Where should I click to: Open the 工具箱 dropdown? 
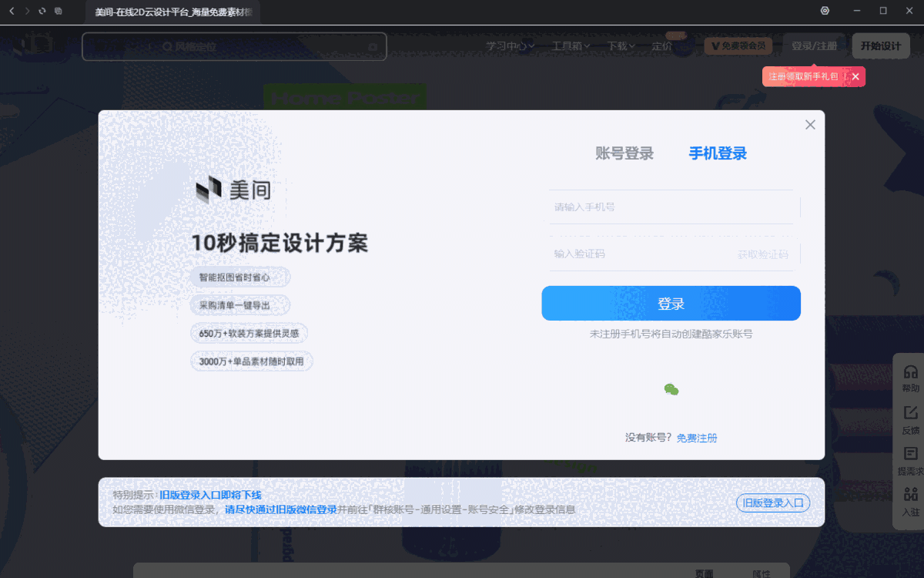coord(568,45)
